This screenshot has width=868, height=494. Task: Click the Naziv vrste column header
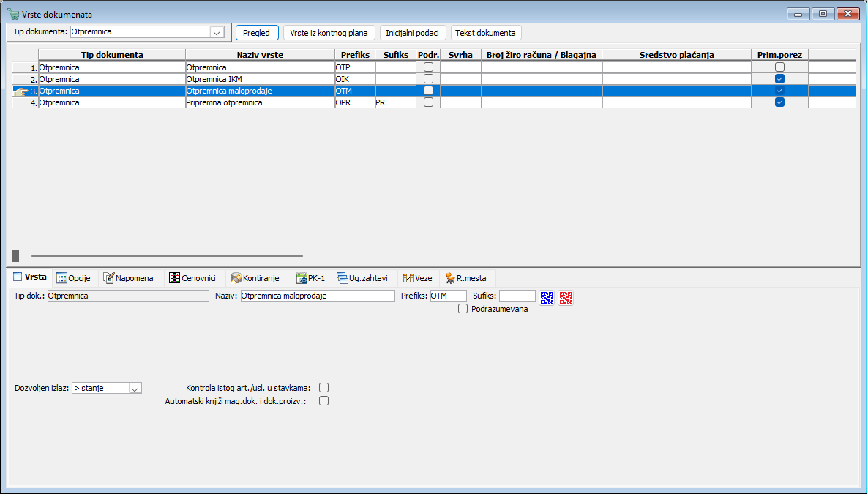tap(260, 55)
